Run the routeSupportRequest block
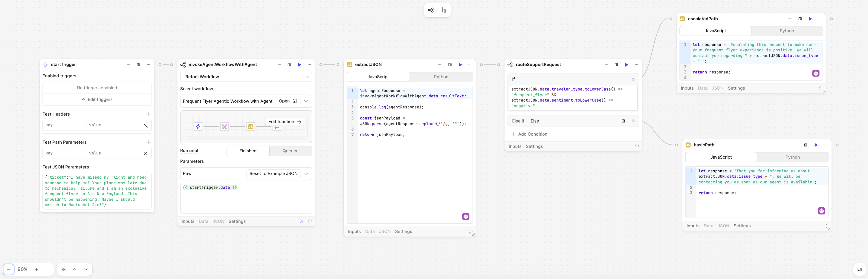This screenshot has height=279, width=868. pos(626,65)
